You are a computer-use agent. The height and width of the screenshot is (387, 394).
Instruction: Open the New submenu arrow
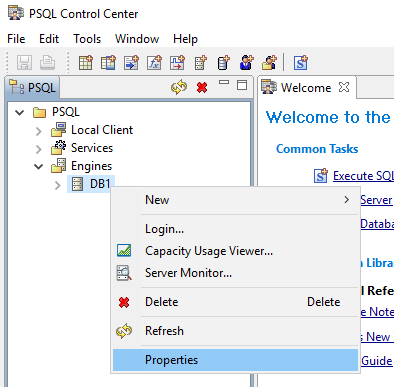click(347, 200)
